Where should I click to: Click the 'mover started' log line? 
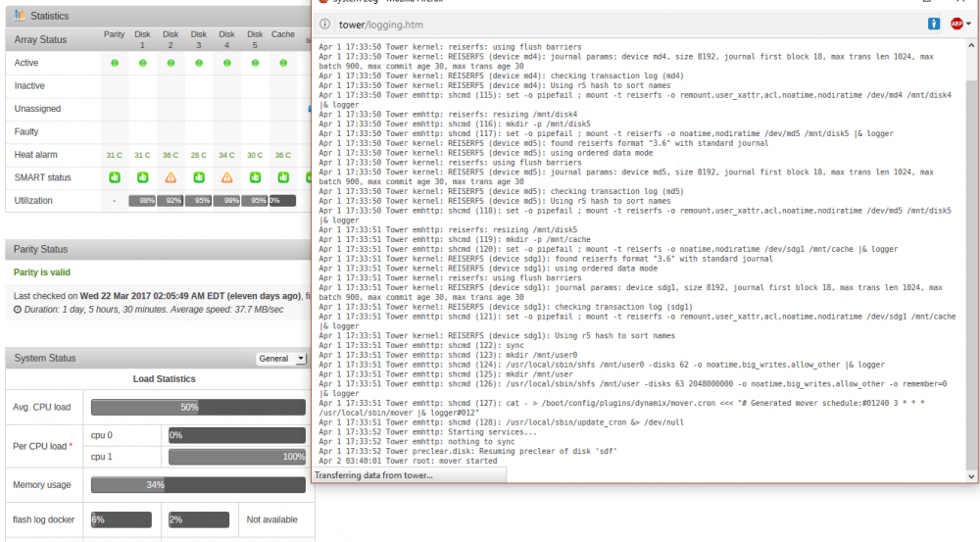point(408,461)
